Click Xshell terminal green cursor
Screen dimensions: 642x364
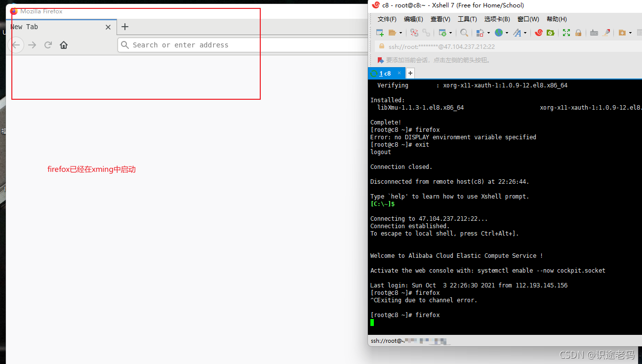372,323
